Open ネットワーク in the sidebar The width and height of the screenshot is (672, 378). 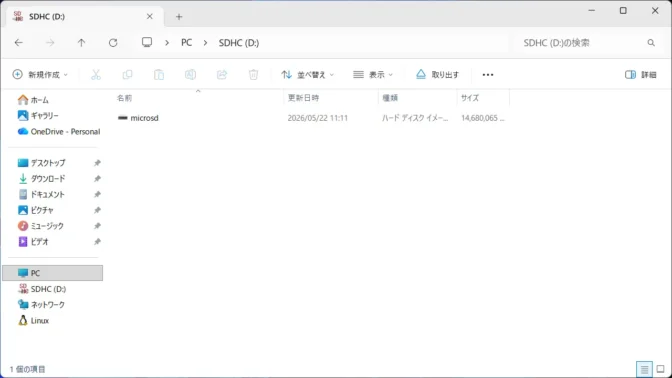pos(47,305)
